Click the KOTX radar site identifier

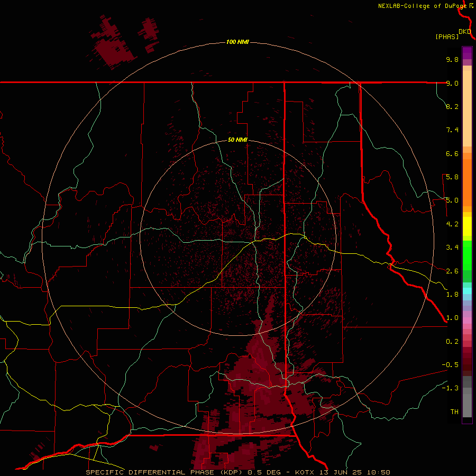[305, 472]
